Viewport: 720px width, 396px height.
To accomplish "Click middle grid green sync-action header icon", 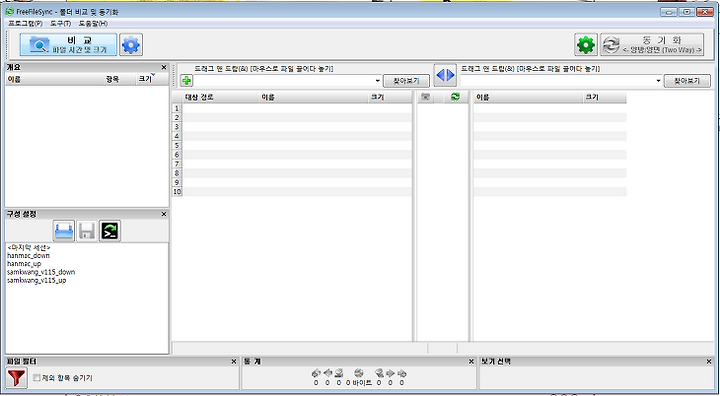I will [x=456, y=97].
